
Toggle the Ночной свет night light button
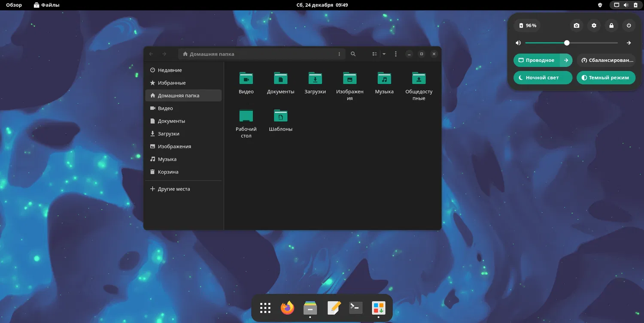pos(542,78)
